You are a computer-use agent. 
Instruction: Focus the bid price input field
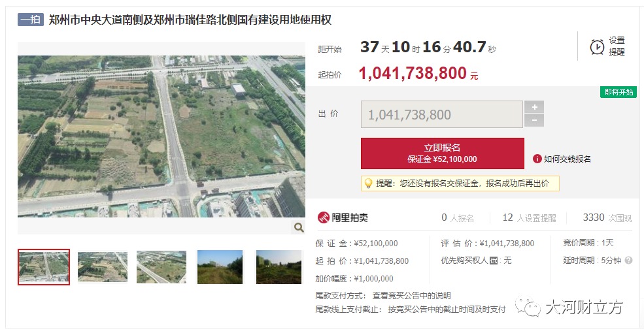tap(441, 114)
